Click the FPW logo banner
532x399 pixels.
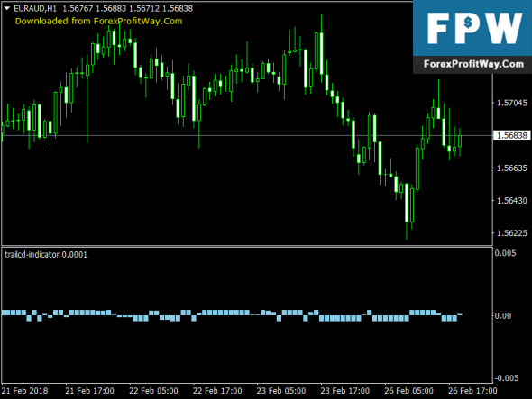coord(472,28)
